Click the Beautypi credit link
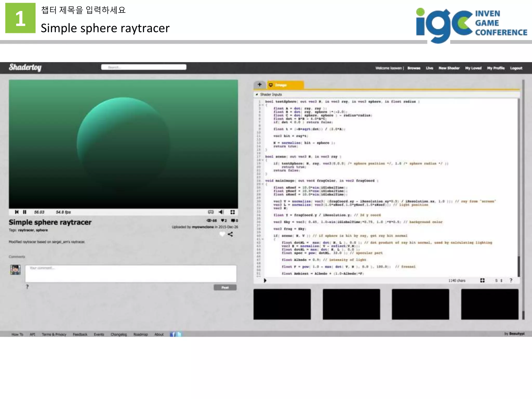The width and height of the screenshot is (532, 399). [x=517, y=334]
